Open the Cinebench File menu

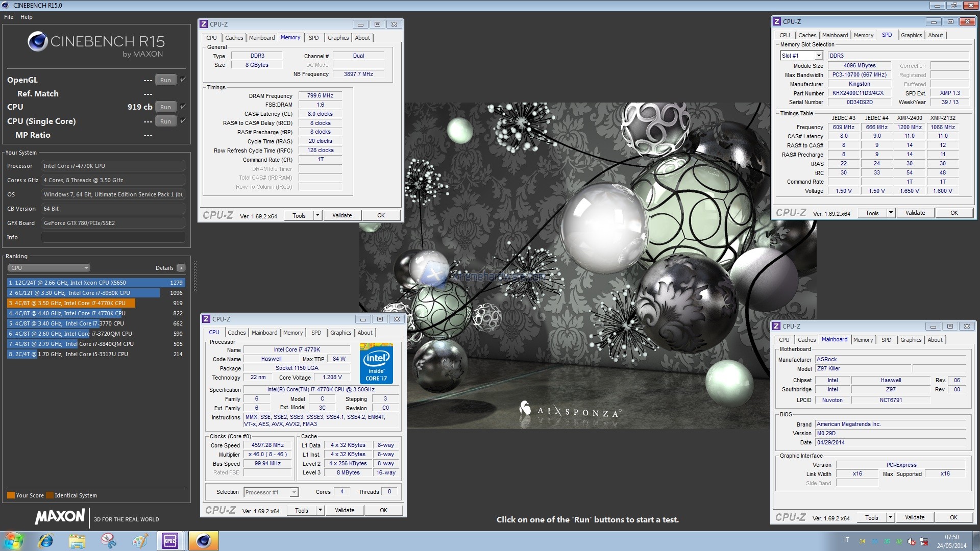click(x=9, y=17)
